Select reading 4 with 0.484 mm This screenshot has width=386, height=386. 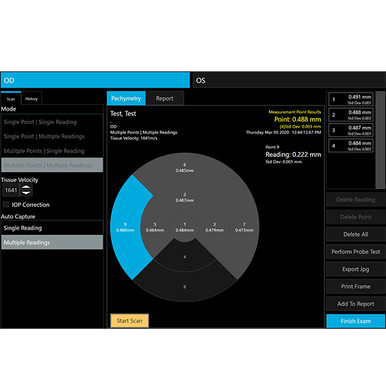351,145
